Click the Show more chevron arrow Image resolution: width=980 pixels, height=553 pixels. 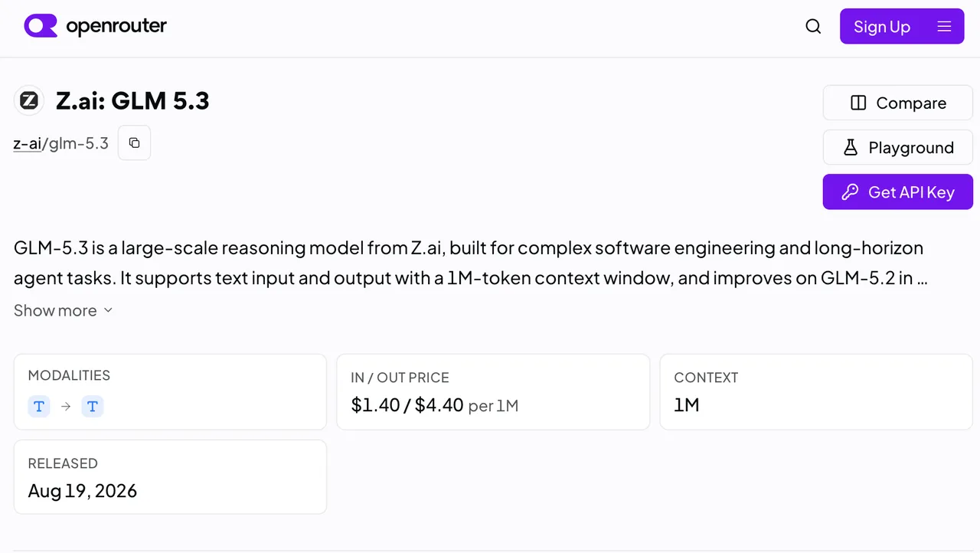pyautogui.click(x=108, y=310)
